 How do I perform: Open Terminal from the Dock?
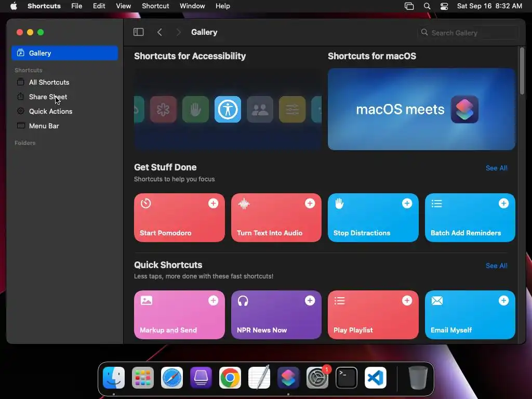pos(347,378)
